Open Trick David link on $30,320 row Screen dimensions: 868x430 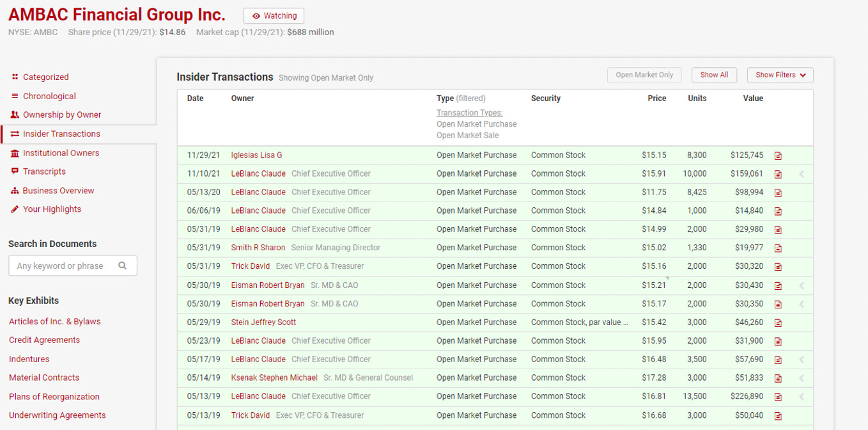tap(251, 266)
